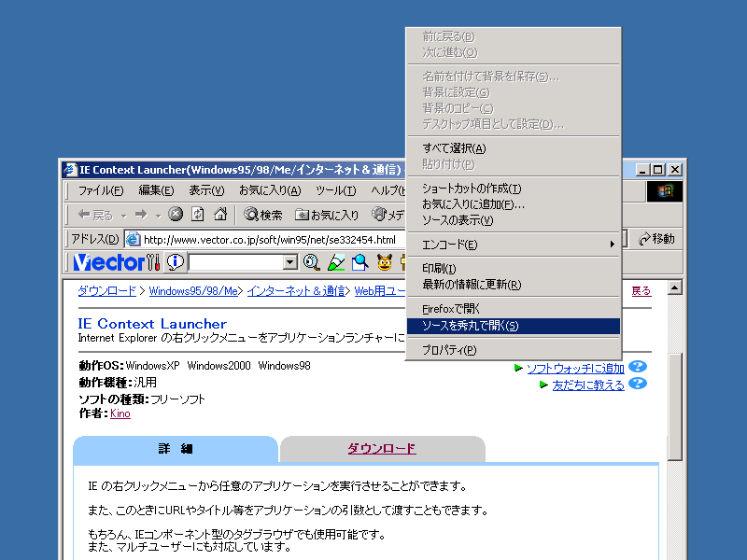Go to Home page icon

point(220,215)
